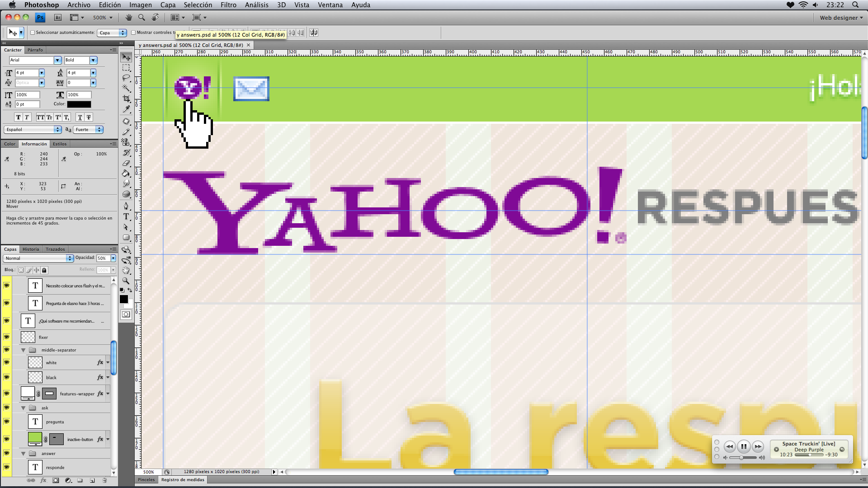
Task: Apply underline text style in Carácter panel
Action: 80,117
